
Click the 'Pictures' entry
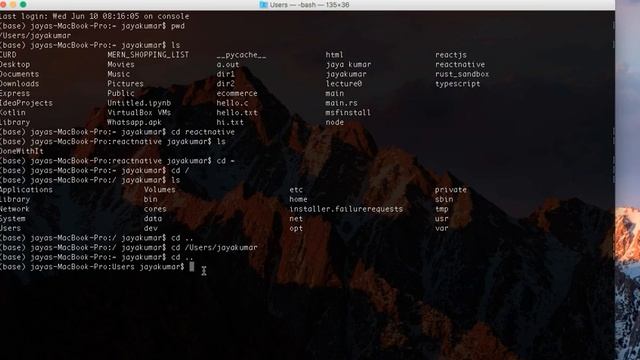click(125, 84)
